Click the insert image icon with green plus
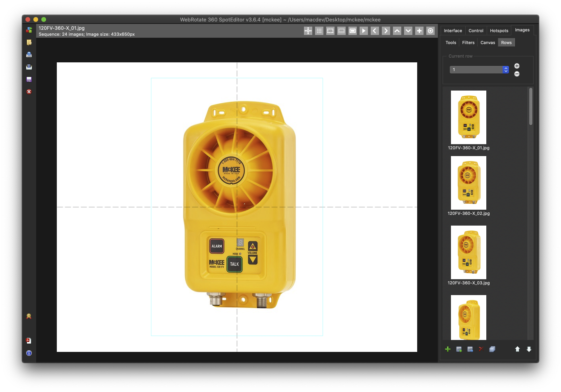This screenshot has width=561, height=392. point(459,349)
